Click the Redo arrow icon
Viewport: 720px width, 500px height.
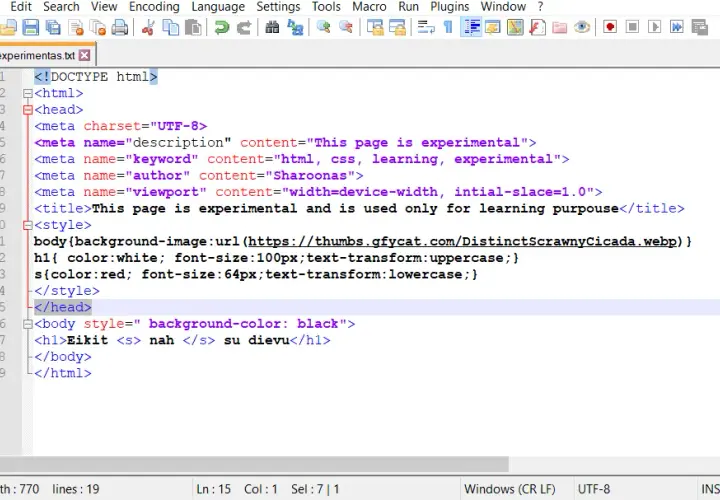(244, 28)
